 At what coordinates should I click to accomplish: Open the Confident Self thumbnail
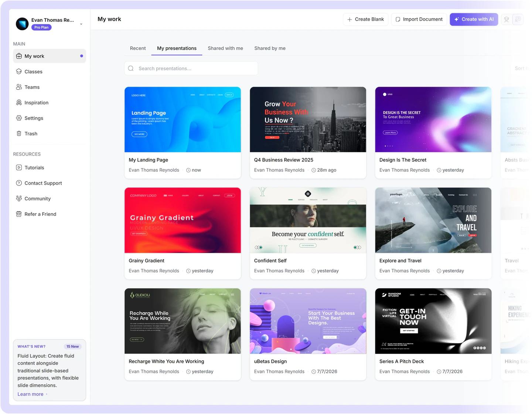click(x=308, y=221)
